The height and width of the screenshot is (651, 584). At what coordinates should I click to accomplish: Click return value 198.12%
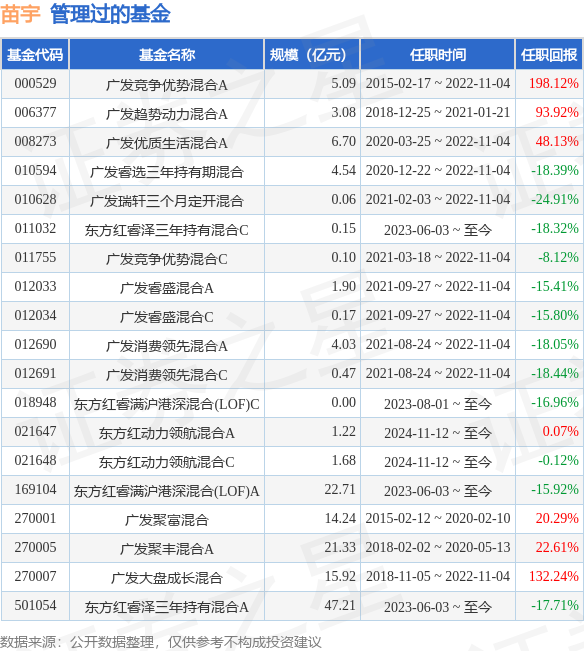pos(553,83)
